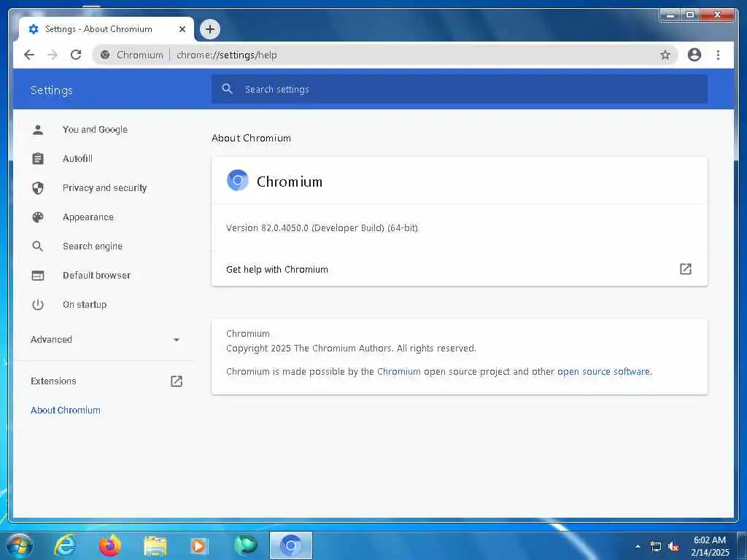Open the profile avatar menu
Image resolution: width=747 pixels, height=560 pixels.
[694, 55]
